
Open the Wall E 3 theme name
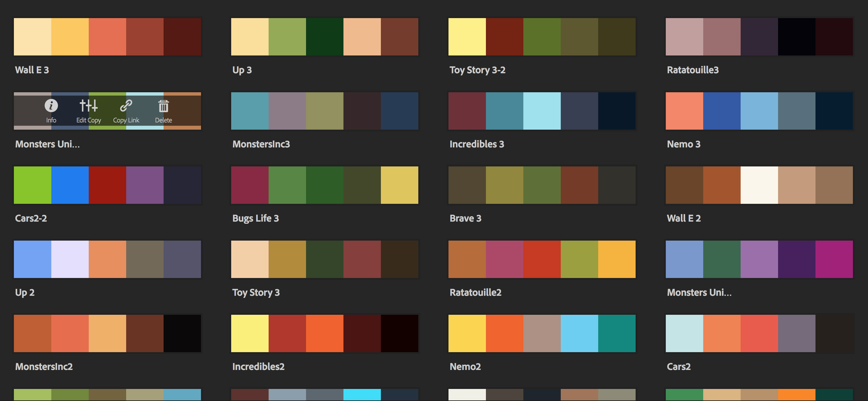[x=32, y=70]
